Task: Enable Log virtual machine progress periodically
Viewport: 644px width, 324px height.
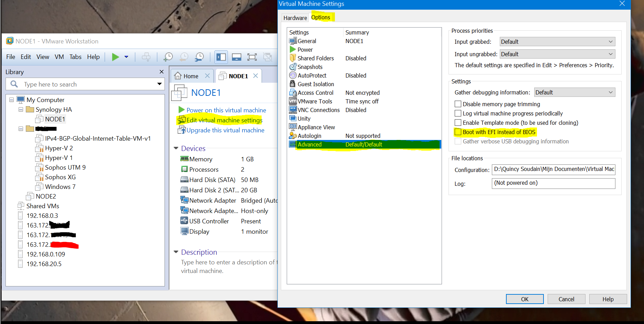Action: tap(458, 113)
